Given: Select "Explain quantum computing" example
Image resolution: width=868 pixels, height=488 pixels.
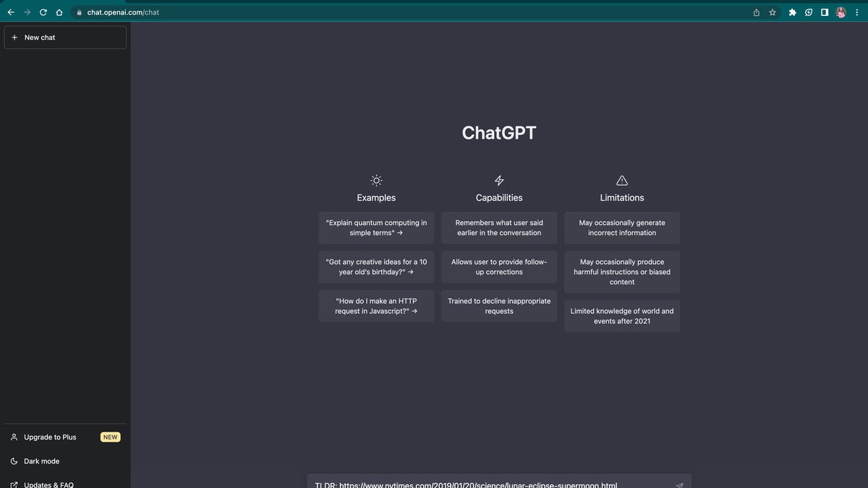Looking at the screenshot, I should pyautogui.click(x=376, y=228).
